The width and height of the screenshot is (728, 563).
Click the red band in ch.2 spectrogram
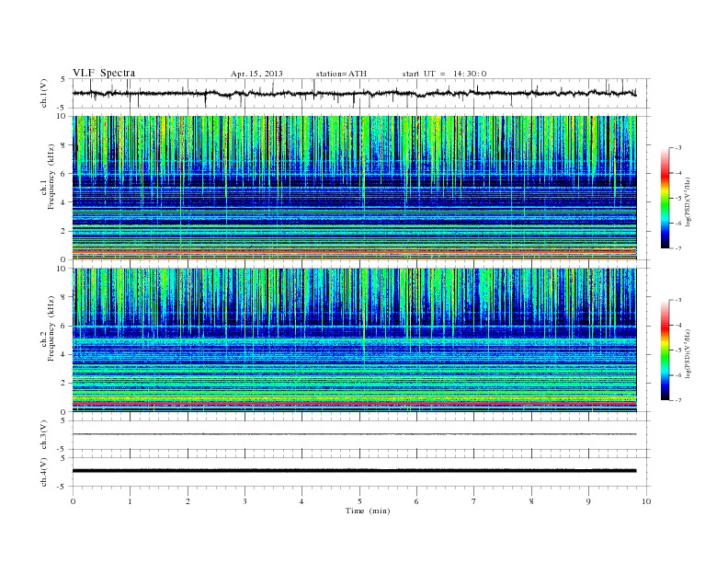tap(354, 404)
